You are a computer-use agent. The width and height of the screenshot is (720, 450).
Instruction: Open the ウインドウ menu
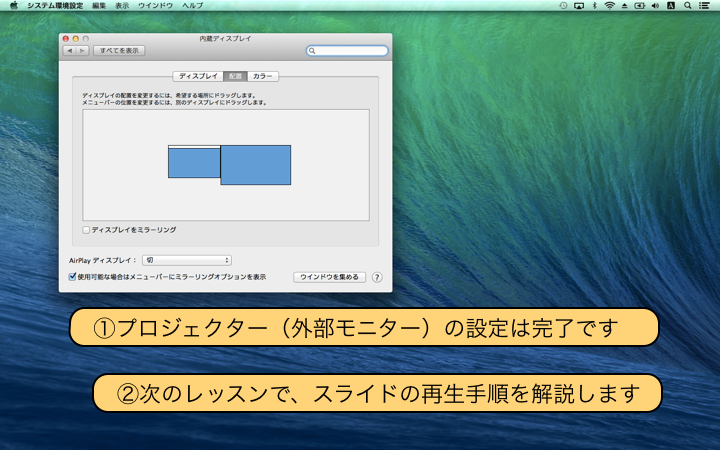pyautogui.click(x=155, y=6)
